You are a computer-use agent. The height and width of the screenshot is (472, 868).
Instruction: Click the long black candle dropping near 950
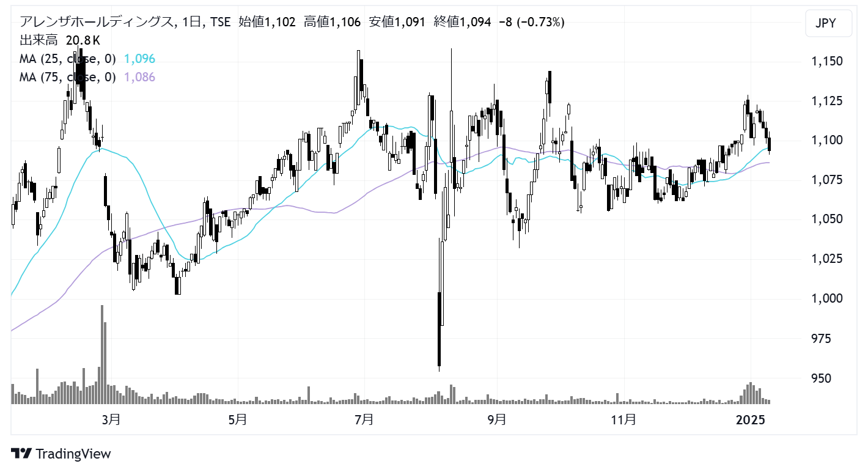point(439,330)
